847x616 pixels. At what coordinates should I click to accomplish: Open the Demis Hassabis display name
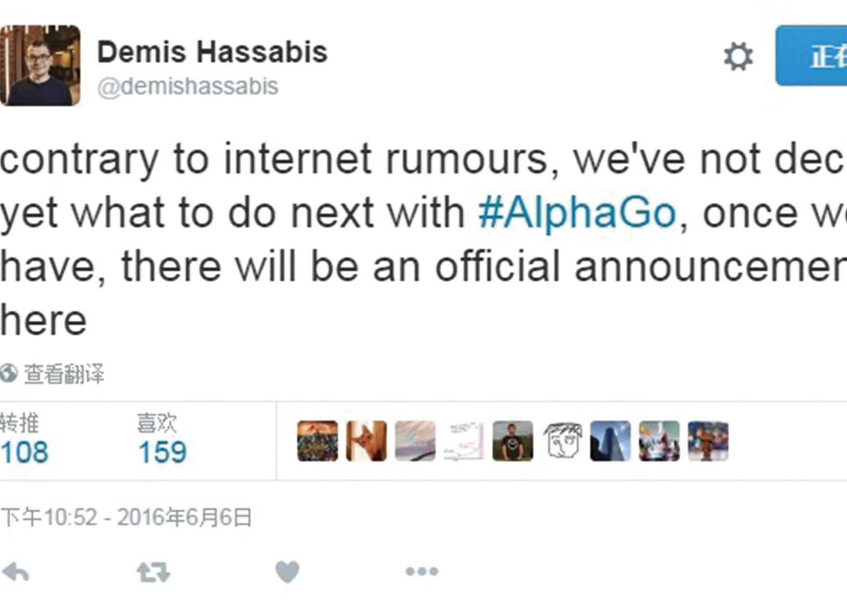point(212,52)
